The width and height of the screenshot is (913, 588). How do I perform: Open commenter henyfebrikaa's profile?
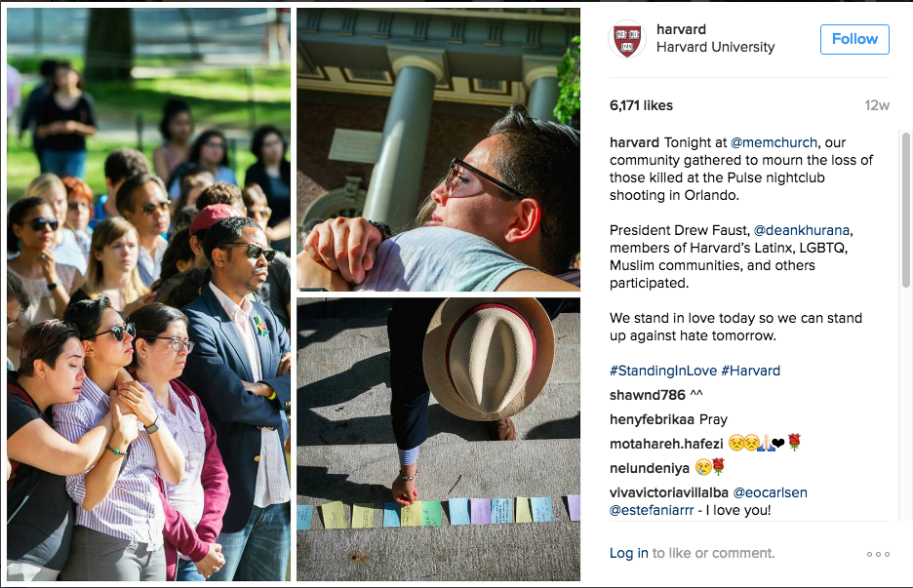tap(652, 419)
